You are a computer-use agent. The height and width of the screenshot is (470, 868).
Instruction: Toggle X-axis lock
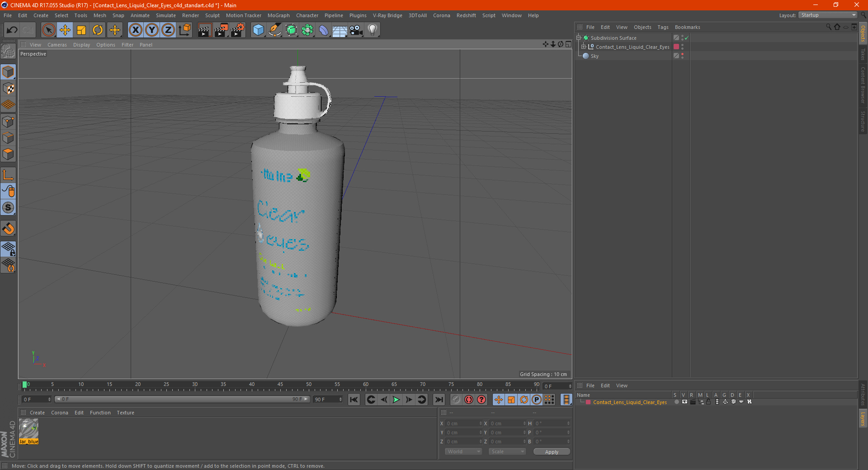(135, 30)
